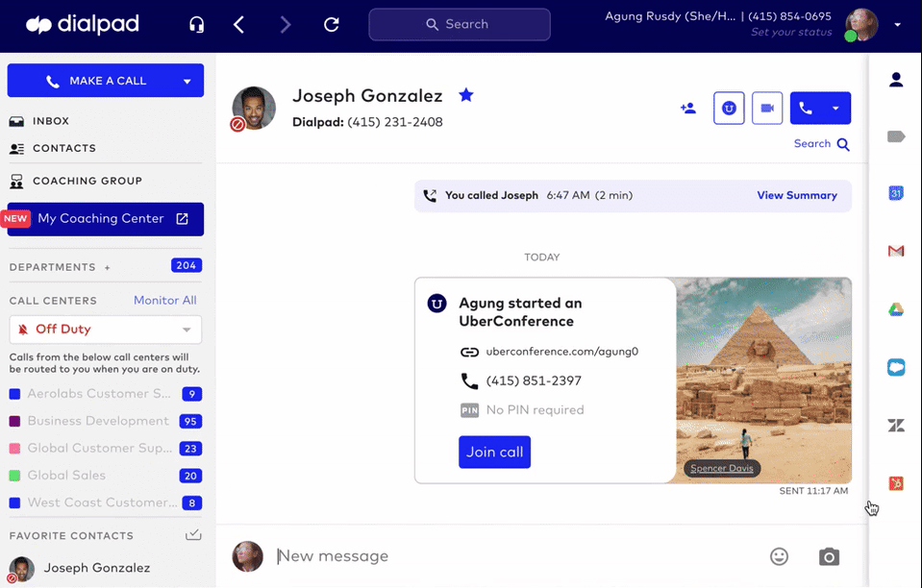Open the Gmail sidebar icon
Screen dimensions: 922x588
click(896, 252)
